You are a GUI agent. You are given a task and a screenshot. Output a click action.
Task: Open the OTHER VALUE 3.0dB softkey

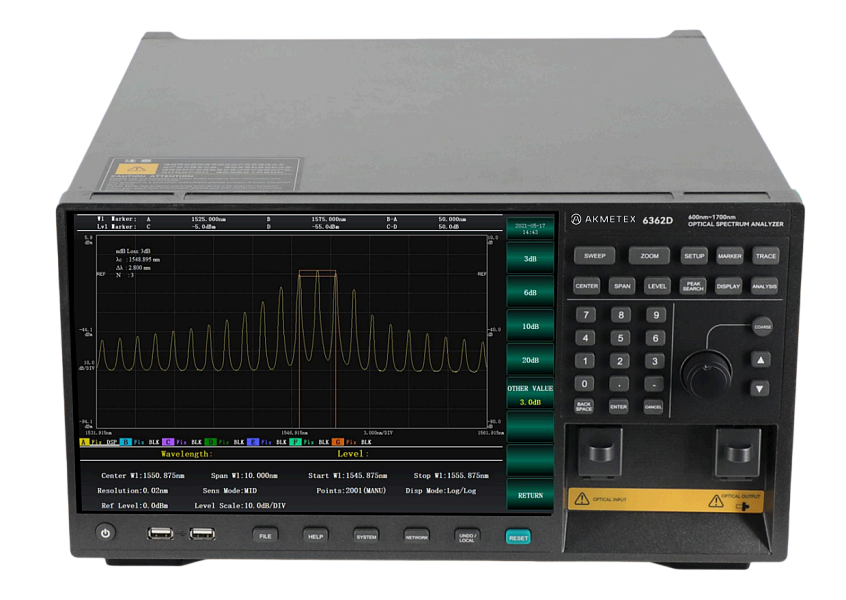(530, 395)
